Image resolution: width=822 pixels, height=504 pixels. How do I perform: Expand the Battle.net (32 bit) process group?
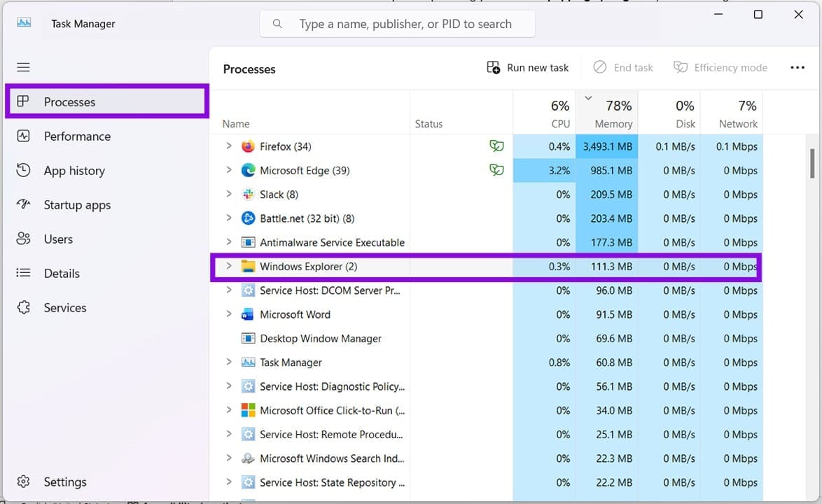point(228,218)
